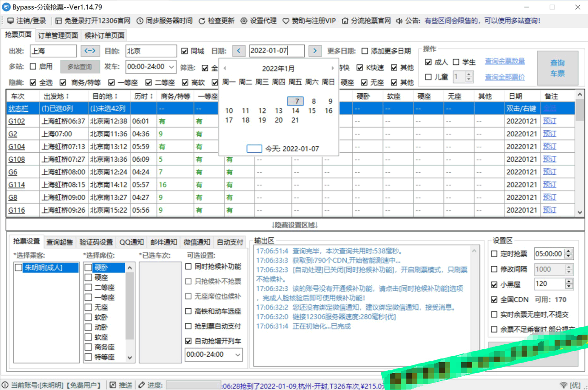Click the 赞助与注册VIP heart icon
The image size is (588, 390).
point(286,21)
